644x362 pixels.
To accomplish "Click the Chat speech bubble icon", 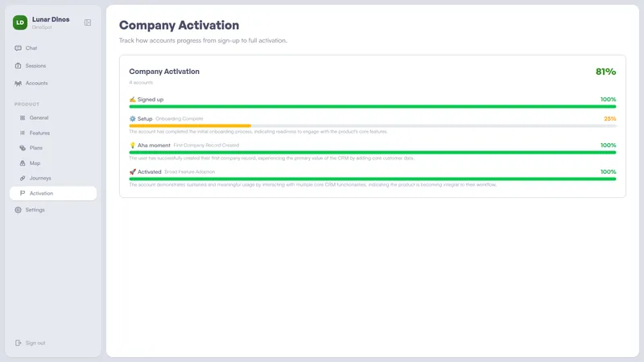I will click(18, 48).
